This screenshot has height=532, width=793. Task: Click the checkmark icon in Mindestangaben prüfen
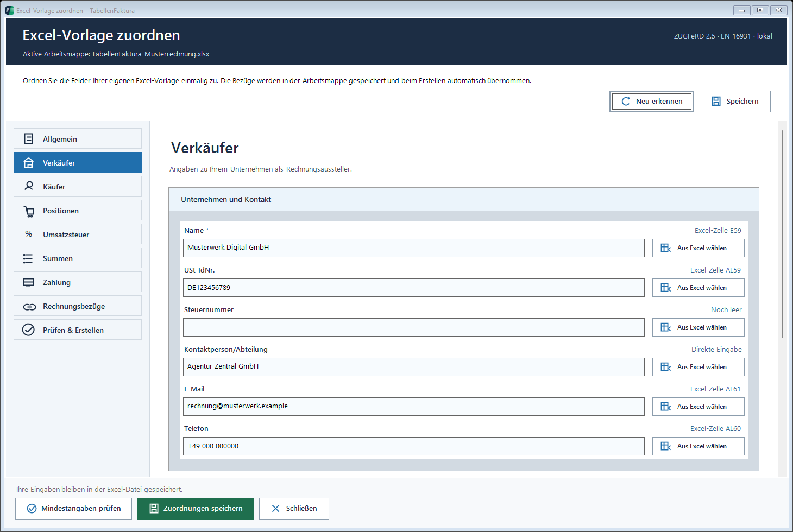32,509
